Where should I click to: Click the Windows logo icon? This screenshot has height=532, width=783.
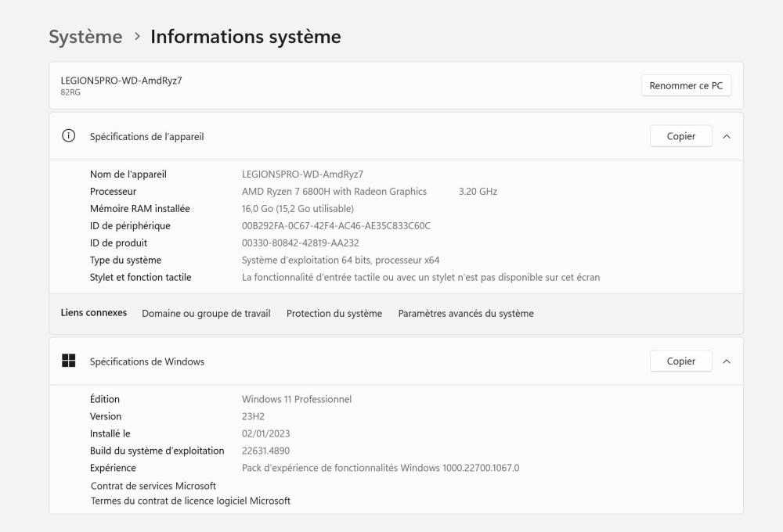coord(68,361)
